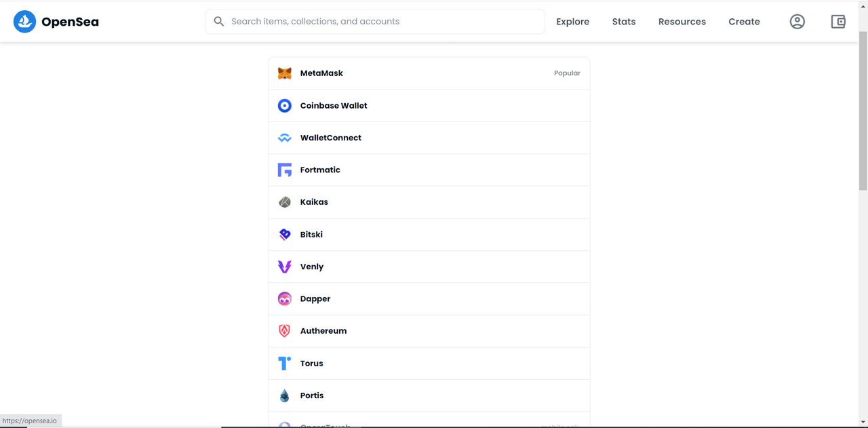The width and height of the screenshot is (868, 428).
Task: Click the Authereum red shield icon
Action: pos(285,331)
